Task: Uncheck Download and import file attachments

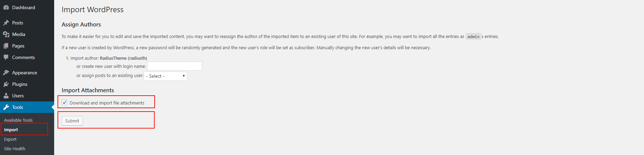Action: click(64, 102)
